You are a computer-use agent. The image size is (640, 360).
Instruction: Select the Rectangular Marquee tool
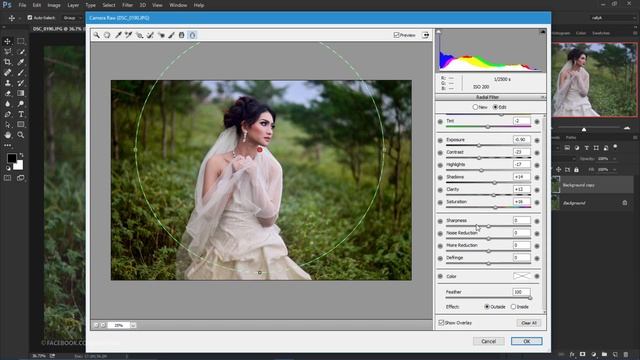click(x=20, y=41)
